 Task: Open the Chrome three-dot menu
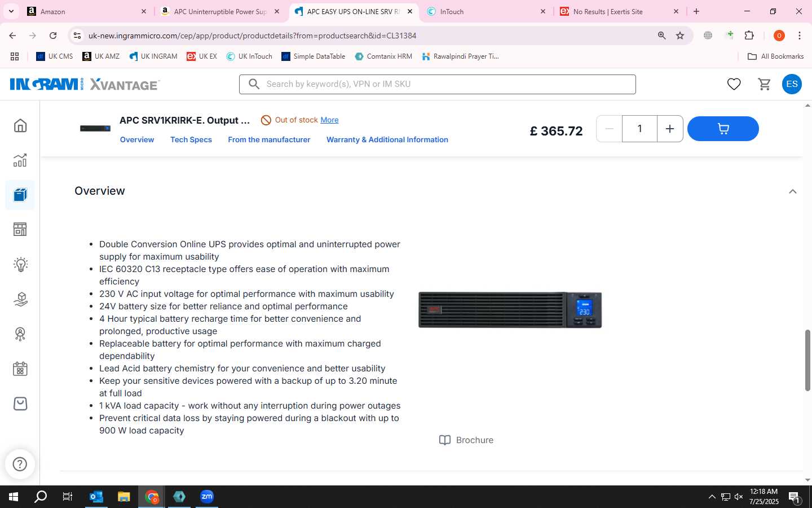(799, 36)
